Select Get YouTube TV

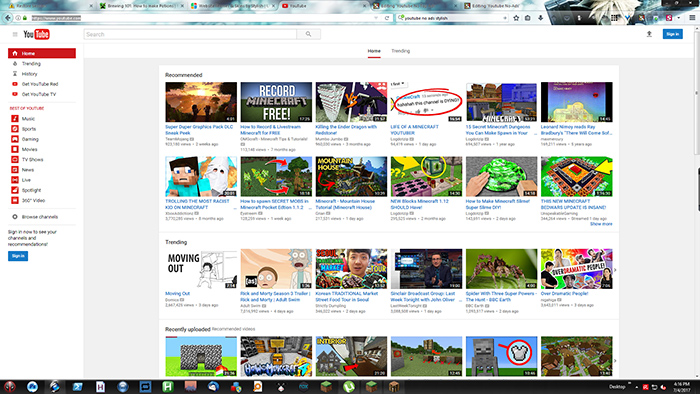coord(39,94)
